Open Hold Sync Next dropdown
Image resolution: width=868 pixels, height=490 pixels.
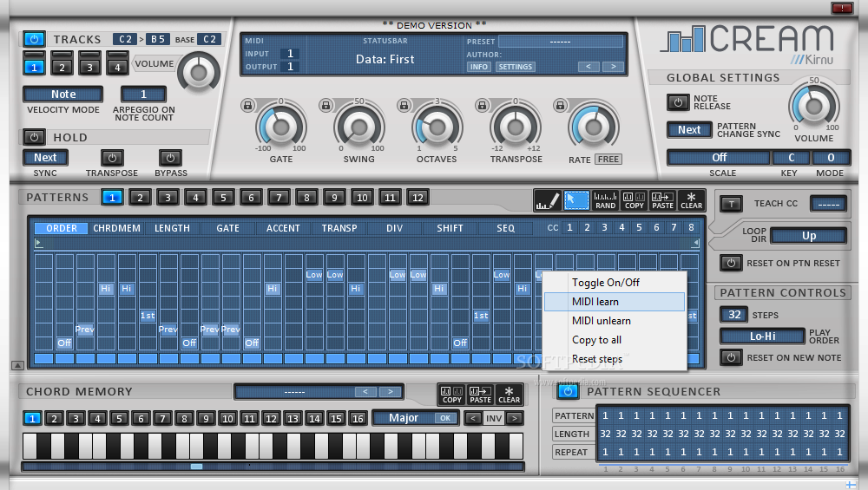tap(45, 158)
